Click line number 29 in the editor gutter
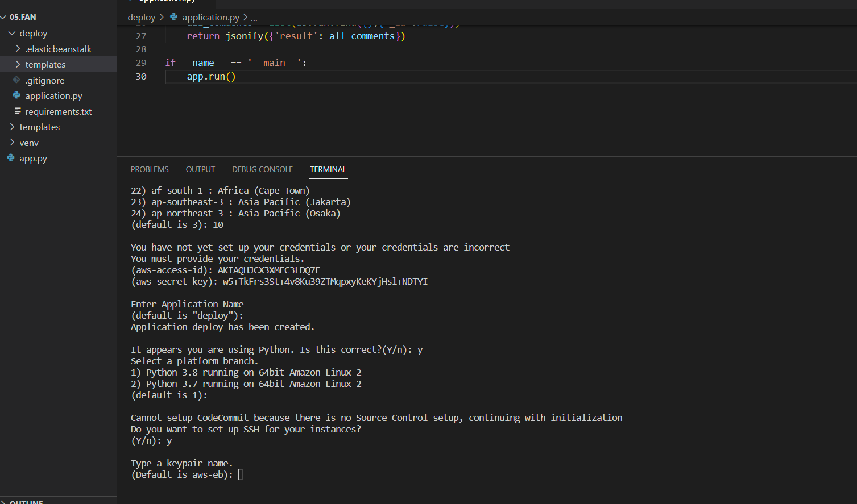This screenshot has width=857, height=504. pyautogui.click(x=141, y=63)
